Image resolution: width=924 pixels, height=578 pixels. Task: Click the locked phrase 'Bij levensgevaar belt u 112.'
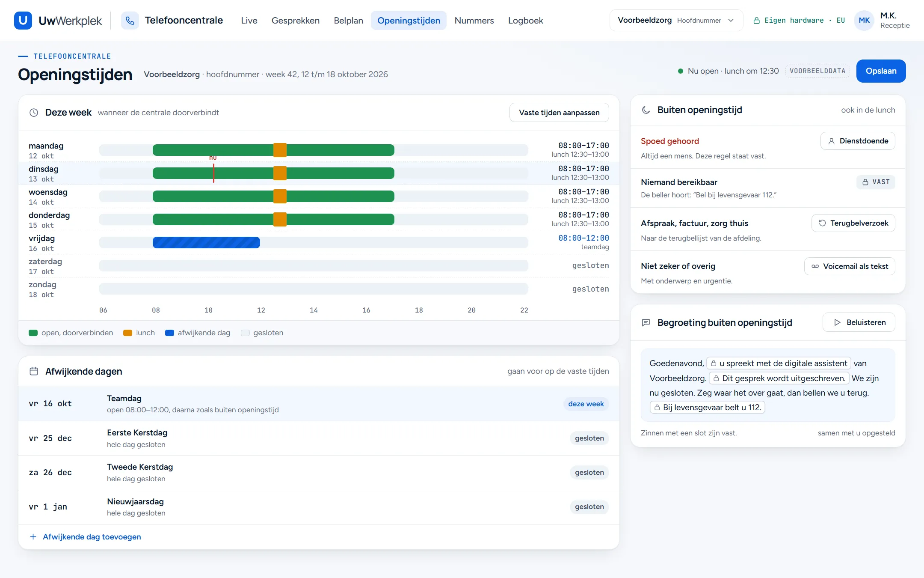708,408
